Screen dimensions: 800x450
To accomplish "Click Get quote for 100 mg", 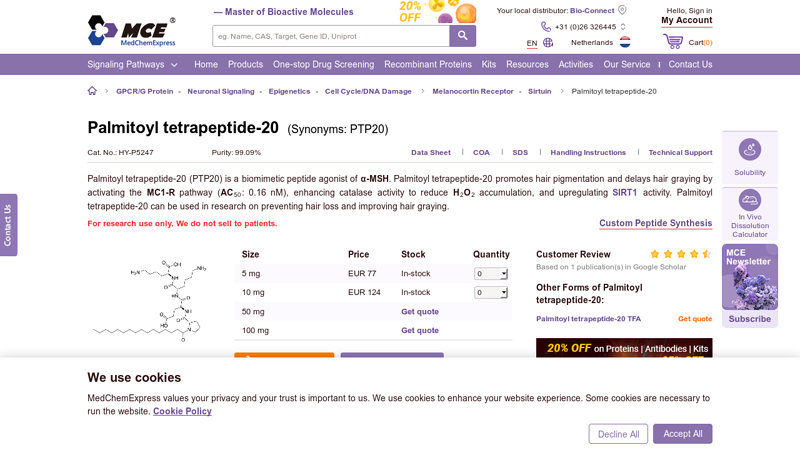I will click(420, 331).
